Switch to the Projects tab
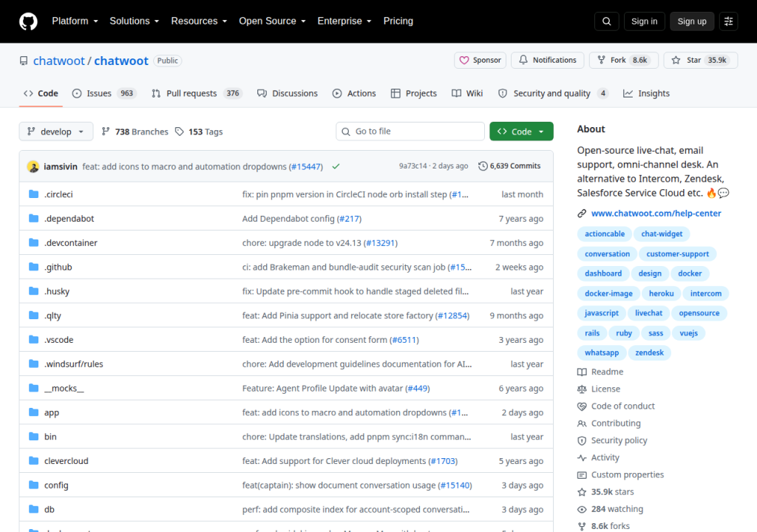Viewport: 757px width, 532px height. (414, 94)
